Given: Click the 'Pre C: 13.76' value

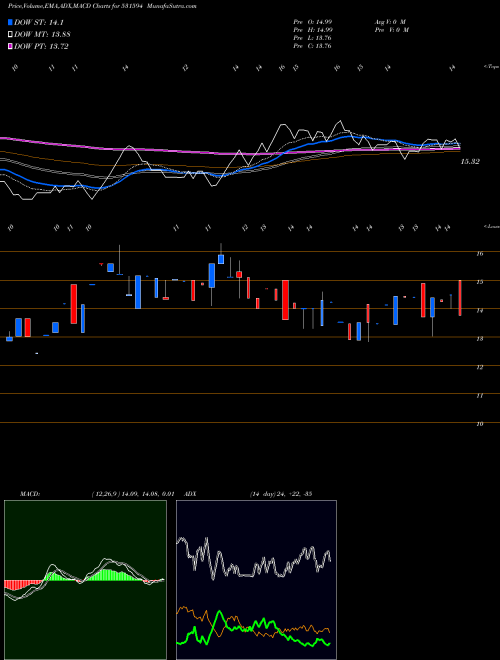Looking at the screenshot, I should coord(313,46).
